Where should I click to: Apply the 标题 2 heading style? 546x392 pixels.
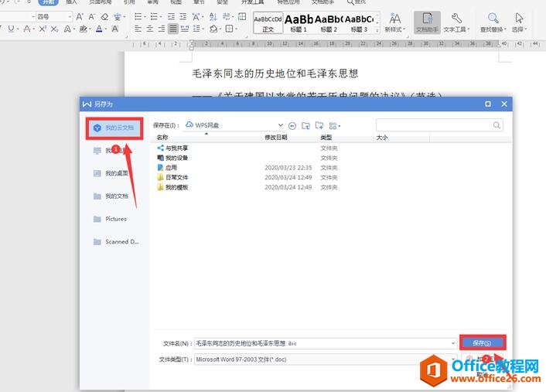pos(329,23)
